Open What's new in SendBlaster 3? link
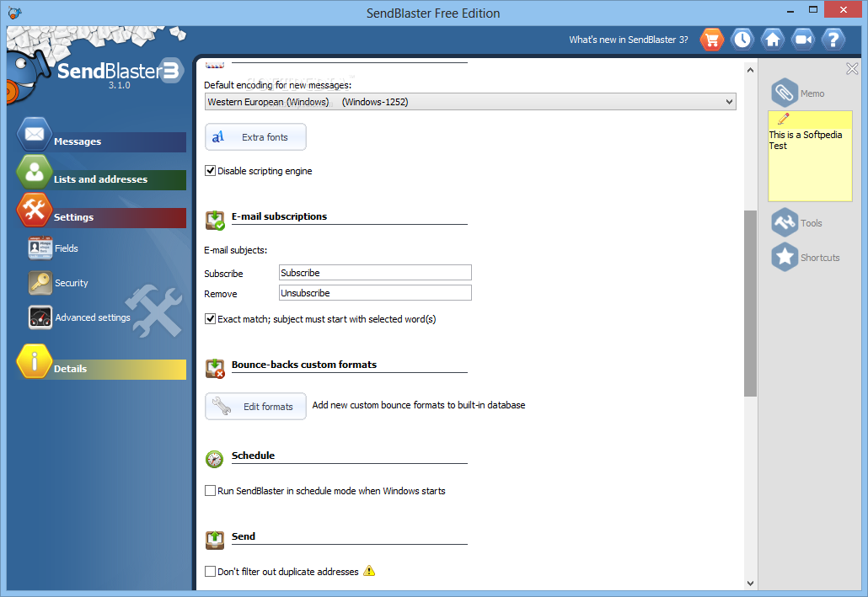 pyautogui.click(x=629, y=40)
